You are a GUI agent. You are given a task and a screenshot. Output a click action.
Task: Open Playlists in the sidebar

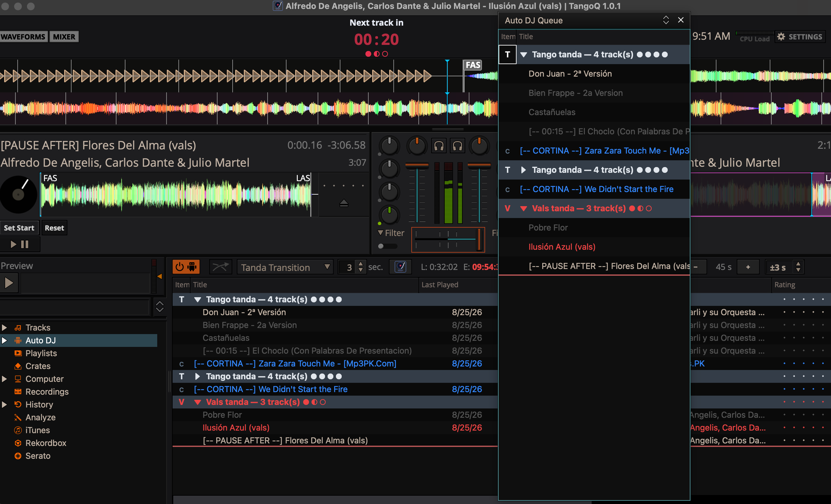(x=41, y=353)
